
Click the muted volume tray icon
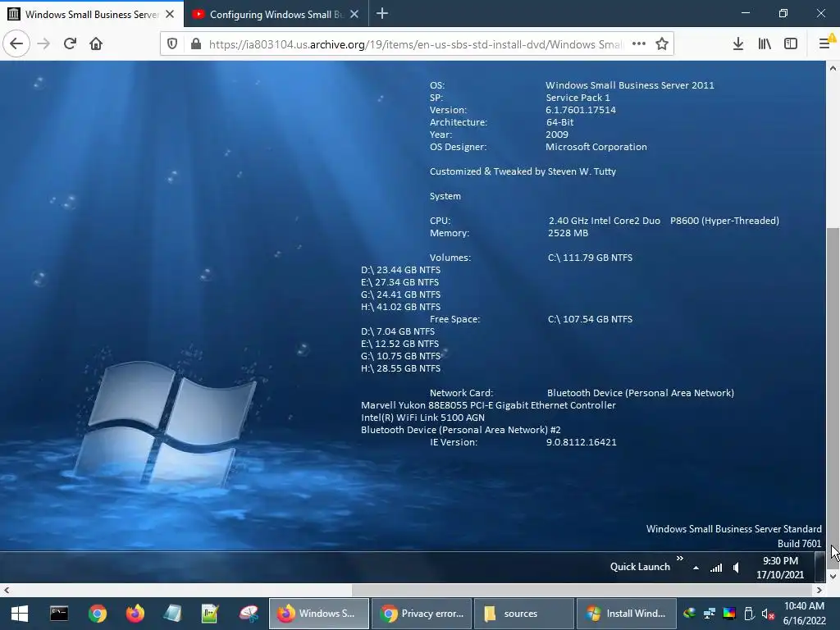click(768, 614)
